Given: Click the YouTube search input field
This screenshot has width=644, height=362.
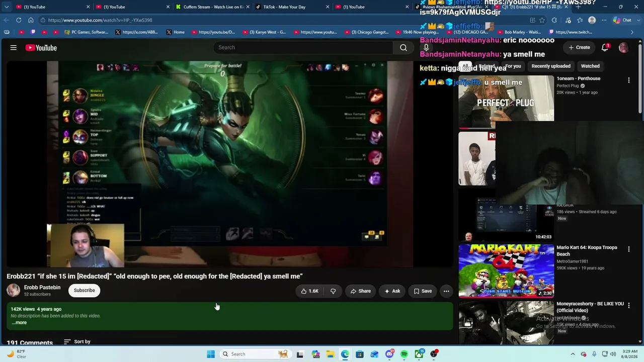Looking at the screenshot, I should (303, 47).
